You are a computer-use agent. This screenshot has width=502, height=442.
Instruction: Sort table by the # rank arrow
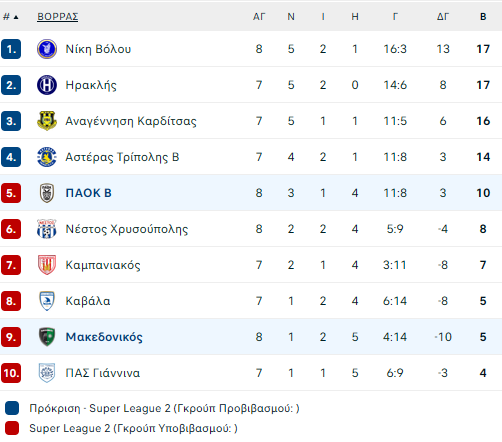click(11, 17)
